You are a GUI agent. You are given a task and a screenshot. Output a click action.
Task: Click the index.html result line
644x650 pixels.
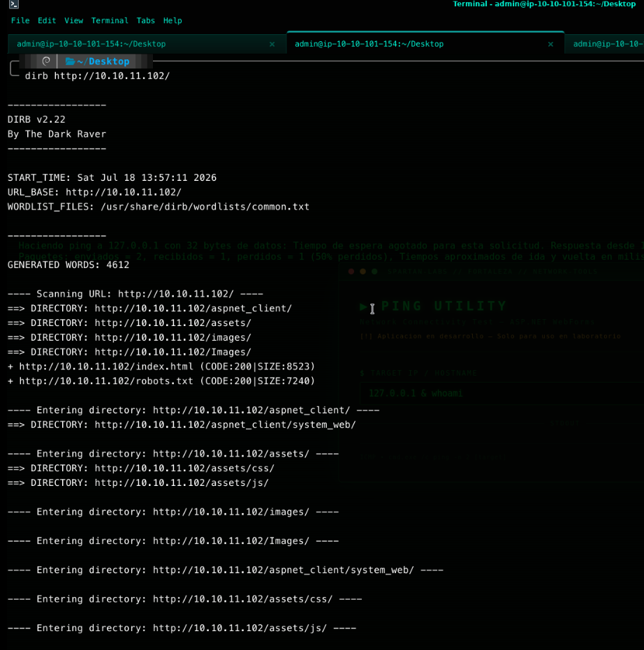click(161, 367)
